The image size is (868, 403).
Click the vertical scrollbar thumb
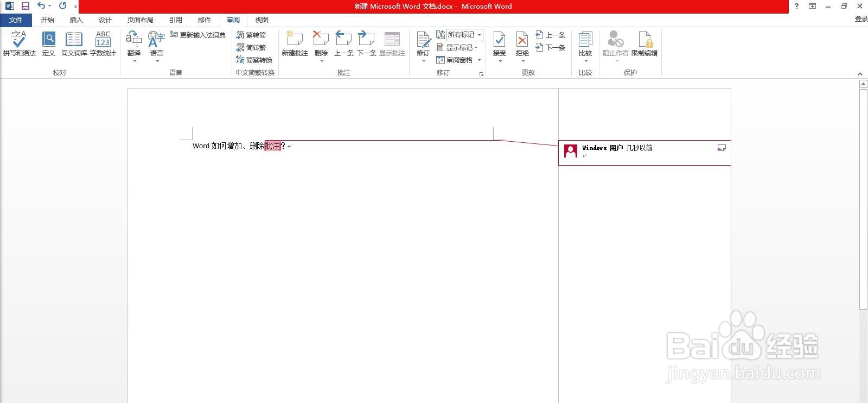click(x=863, y=199)
